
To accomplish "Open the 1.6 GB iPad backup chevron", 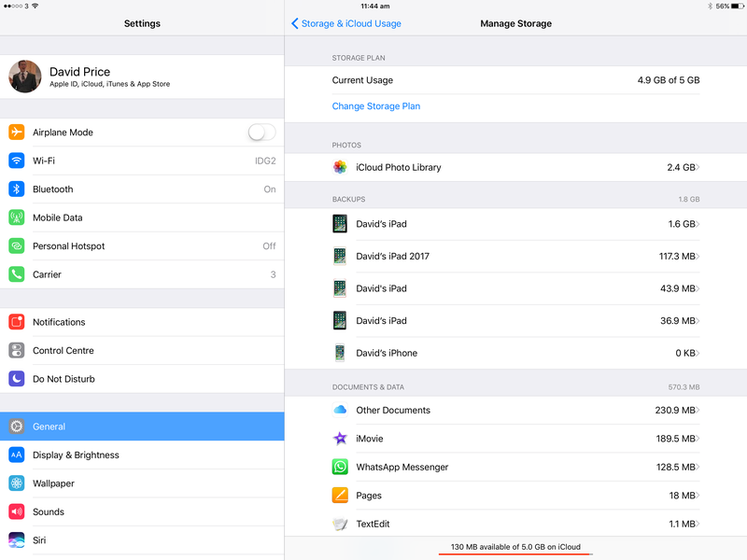I will [x=698, y=224].
